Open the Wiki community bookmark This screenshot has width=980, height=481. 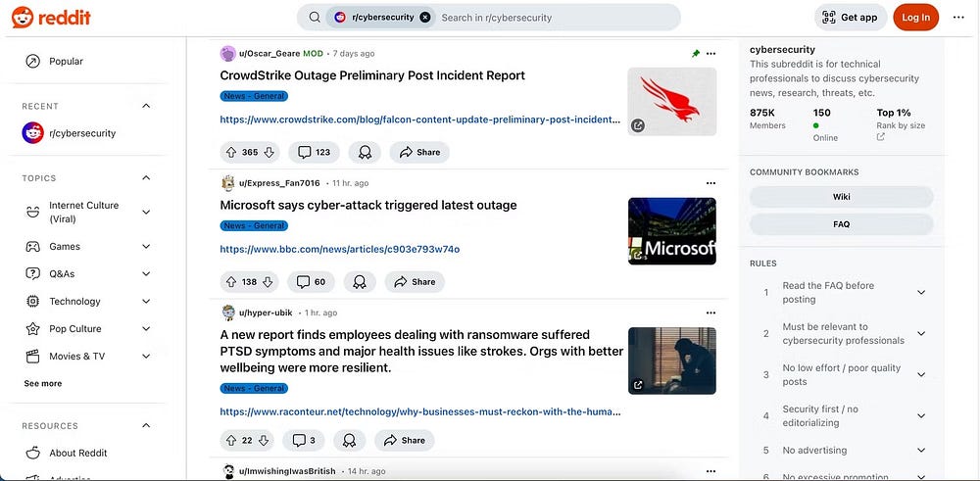click(841, 196)
